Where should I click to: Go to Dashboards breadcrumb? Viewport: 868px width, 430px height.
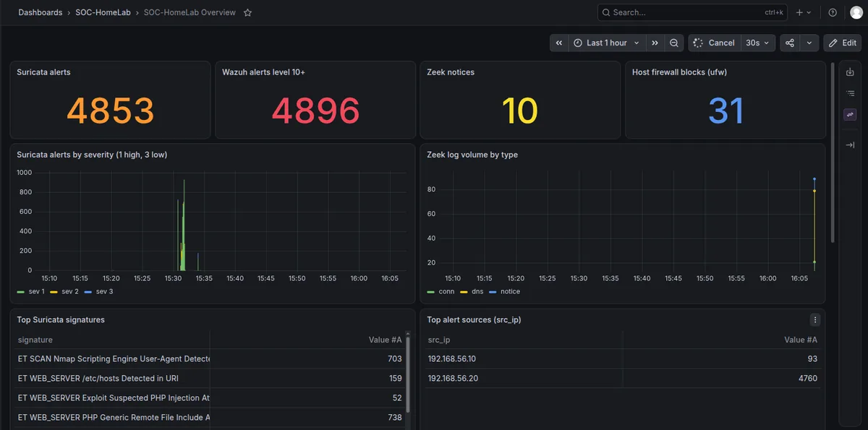click(x=41, y=12)
